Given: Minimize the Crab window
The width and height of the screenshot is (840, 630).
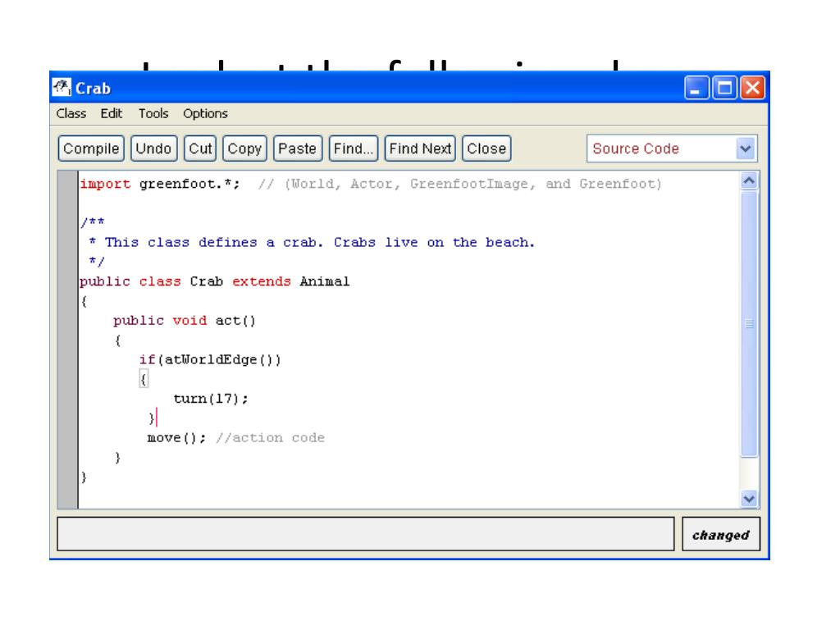Looking at the screenshot, I should pos(696,87).
